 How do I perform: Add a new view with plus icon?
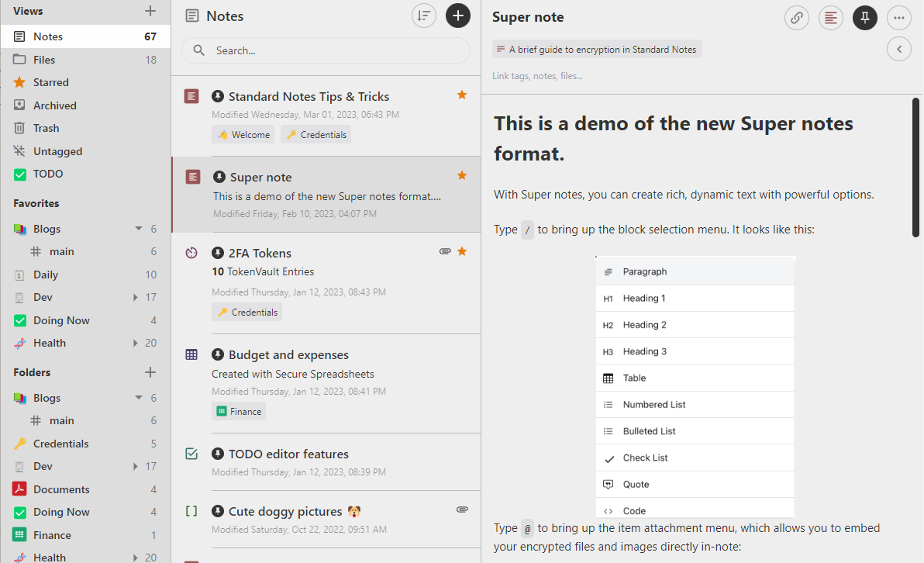(x=150, y=11)
